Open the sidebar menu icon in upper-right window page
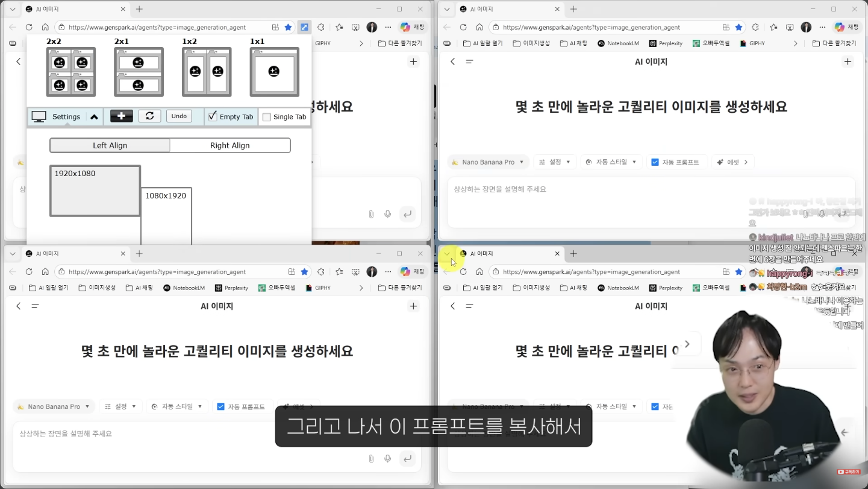Viewport: 868px width, 489px height. pyautogui.click(x=470, y=62)
